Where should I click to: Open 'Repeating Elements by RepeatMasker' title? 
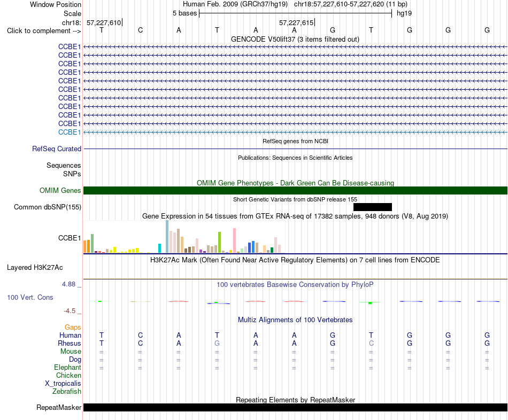coord(295,400)
